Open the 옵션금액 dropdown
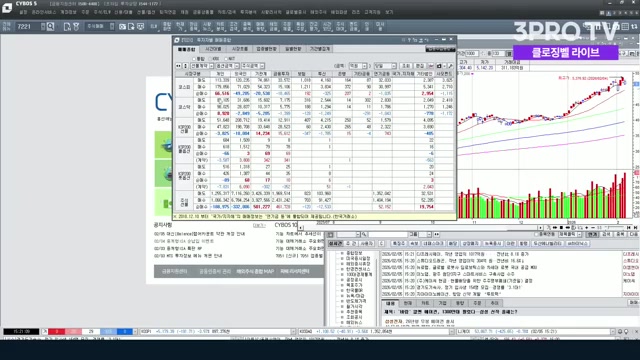This screenshot has height=360, width=640. [228, 66]
